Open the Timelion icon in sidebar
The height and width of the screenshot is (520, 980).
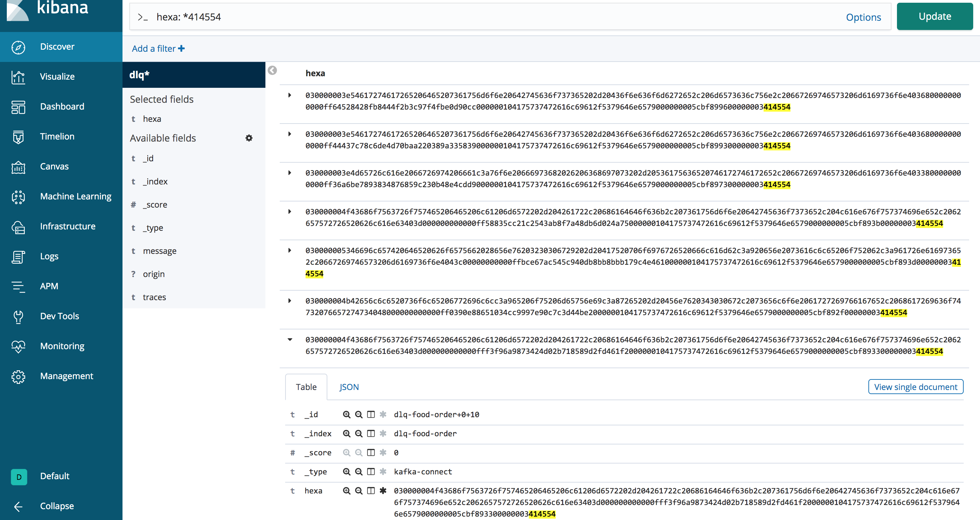pyautogui.click(x=18, y=136)
